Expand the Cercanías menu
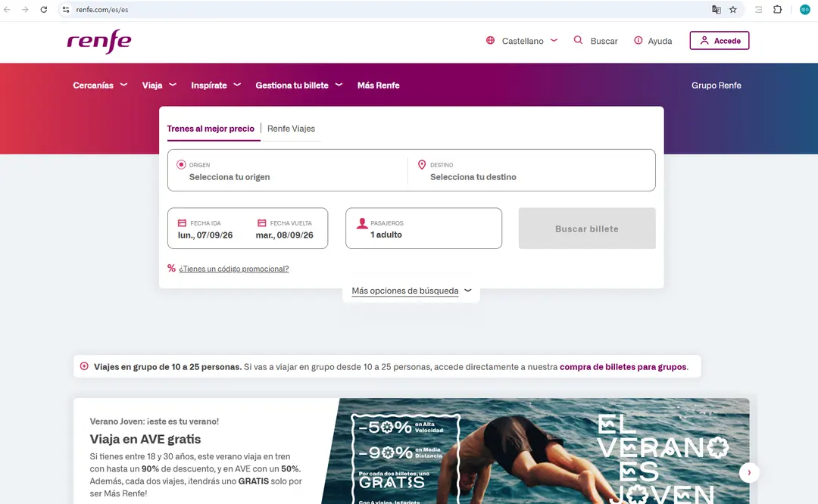This screenshot has height=504, width=818. point(100,85)
